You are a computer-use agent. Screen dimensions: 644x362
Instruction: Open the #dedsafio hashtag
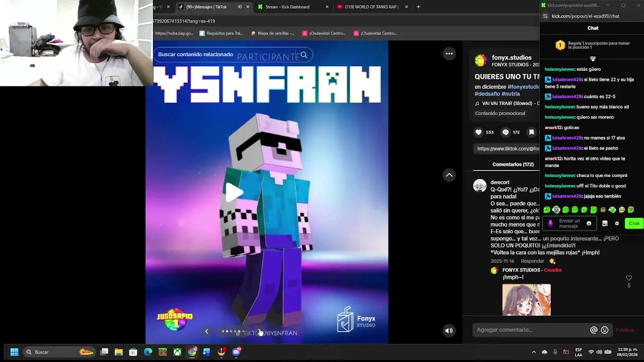[487, 94]
